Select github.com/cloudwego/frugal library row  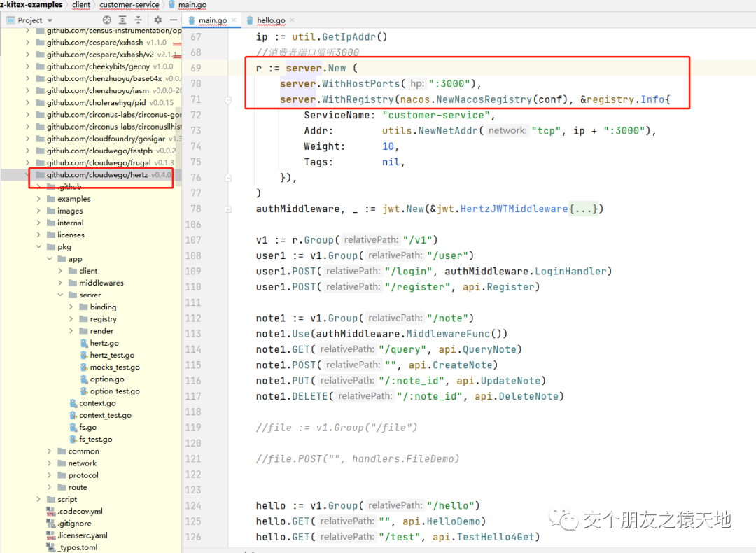point(90,162)
